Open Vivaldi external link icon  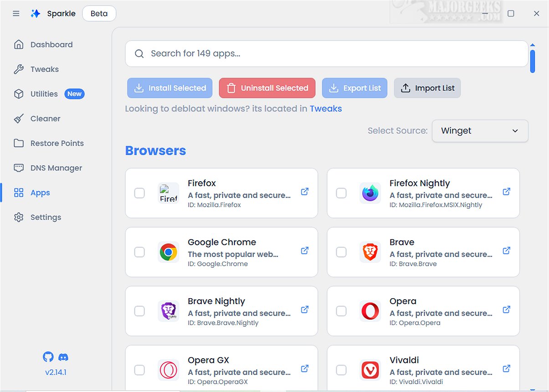(x=506, y=368)
